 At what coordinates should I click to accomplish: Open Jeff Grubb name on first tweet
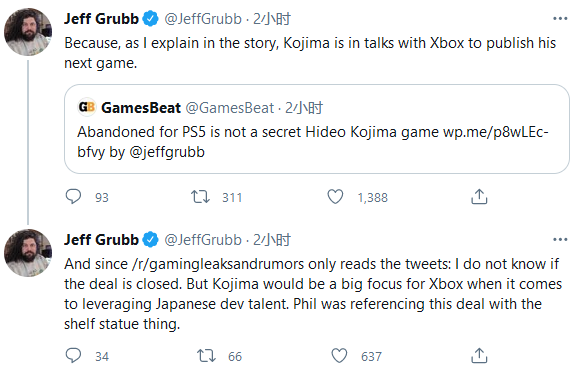click(102, 18)
